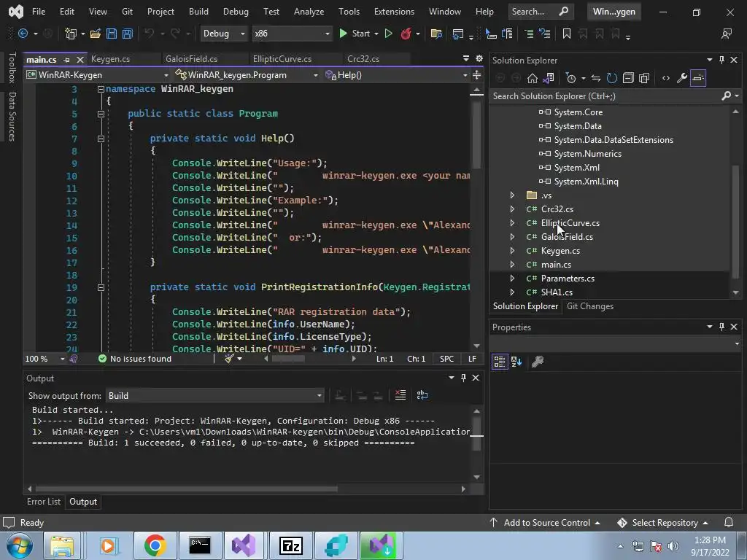
Task: Open the WinRAR_keygen.Program class dropdown
Action: point(247,75)
